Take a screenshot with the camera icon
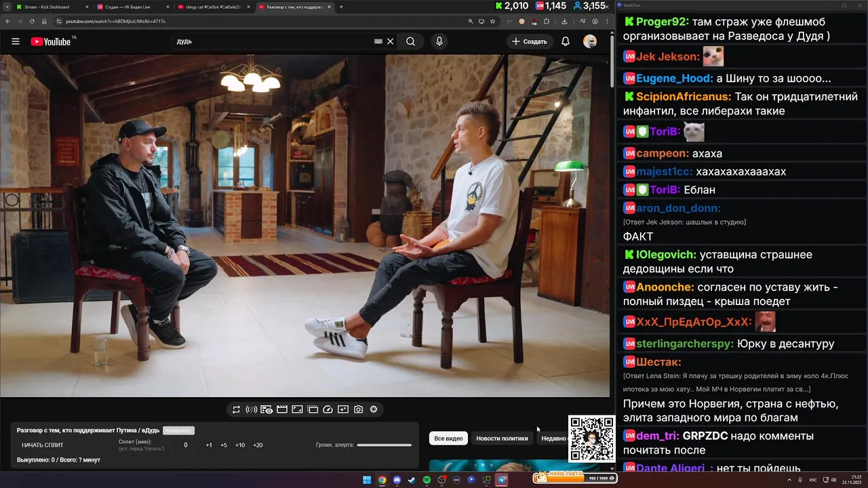868x488 pixels. (358, 409)
